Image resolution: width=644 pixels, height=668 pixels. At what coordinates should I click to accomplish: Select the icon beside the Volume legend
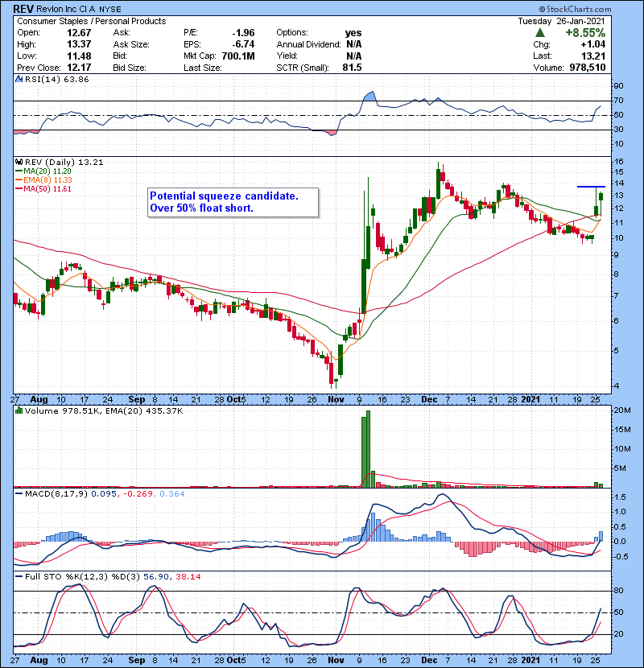[x=18, y=411]
